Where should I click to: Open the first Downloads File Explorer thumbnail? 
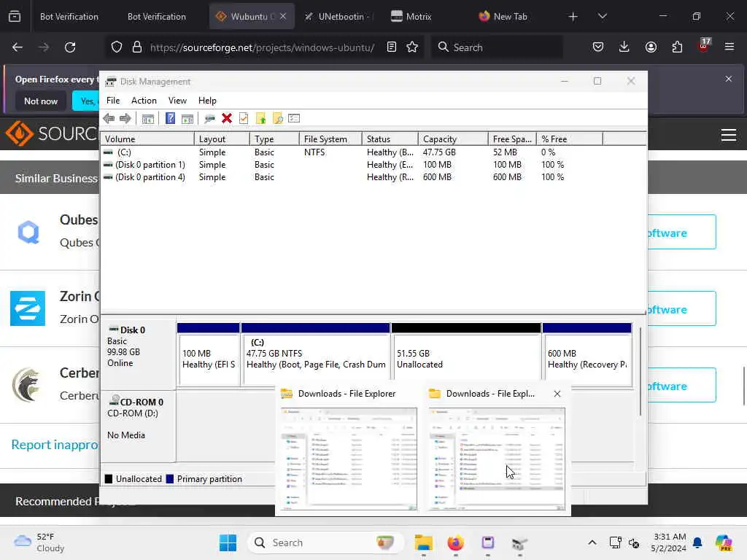coord(349,458)
